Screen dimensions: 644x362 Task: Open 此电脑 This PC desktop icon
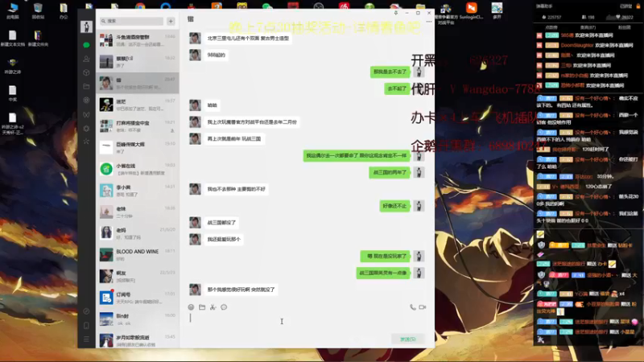coord(13,11)
